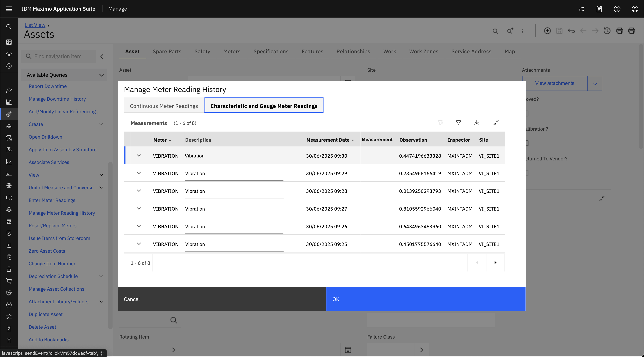The height and width of the screenshot is (357, 644).
Task: Expand the 09:25 Vibration row details
Action: [x=139, y=244]
